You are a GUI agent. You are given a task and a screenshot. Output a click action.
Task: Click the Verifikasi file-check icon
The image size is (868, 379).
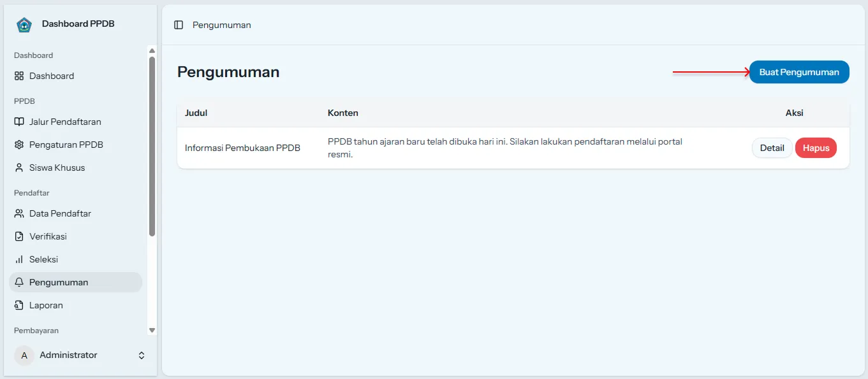point(19,236)
